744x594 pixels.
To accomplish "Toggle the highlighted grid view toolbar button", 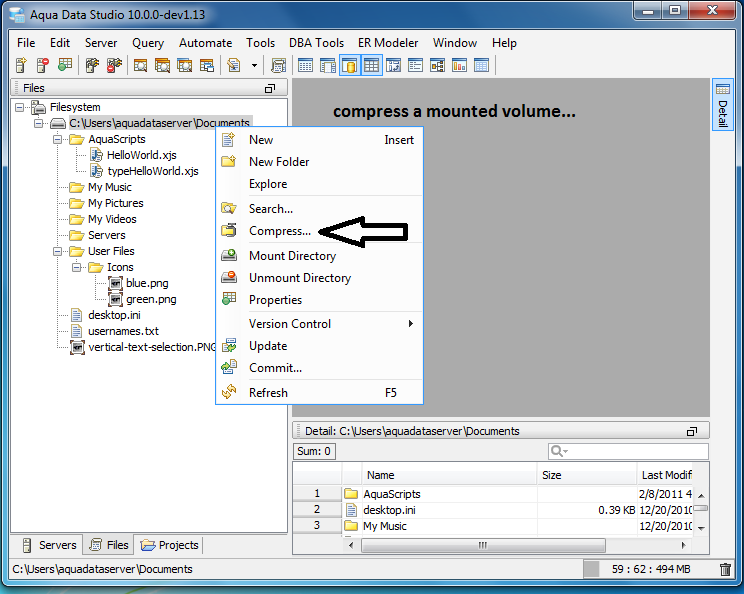I will click(x=372, y=65).
